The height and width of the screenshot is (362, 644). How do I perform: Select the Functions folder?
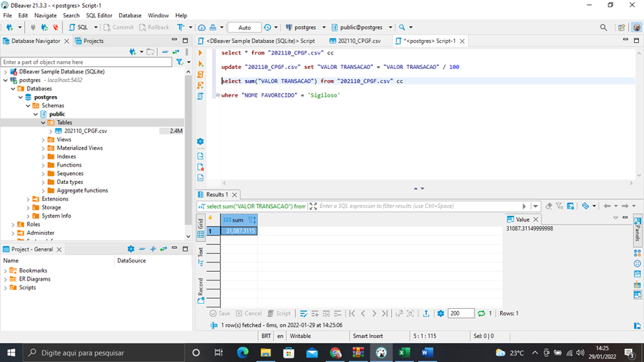69,165
